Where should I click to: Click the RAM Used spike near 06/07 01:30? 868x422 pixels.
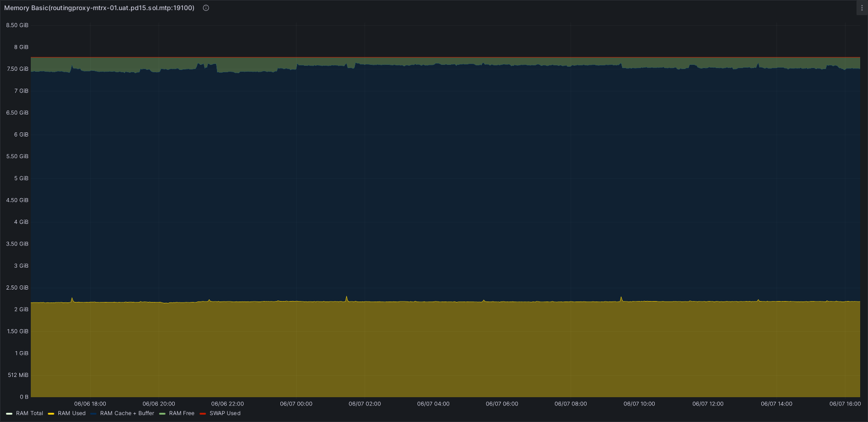pyautogui.click(x=346, y=298)
